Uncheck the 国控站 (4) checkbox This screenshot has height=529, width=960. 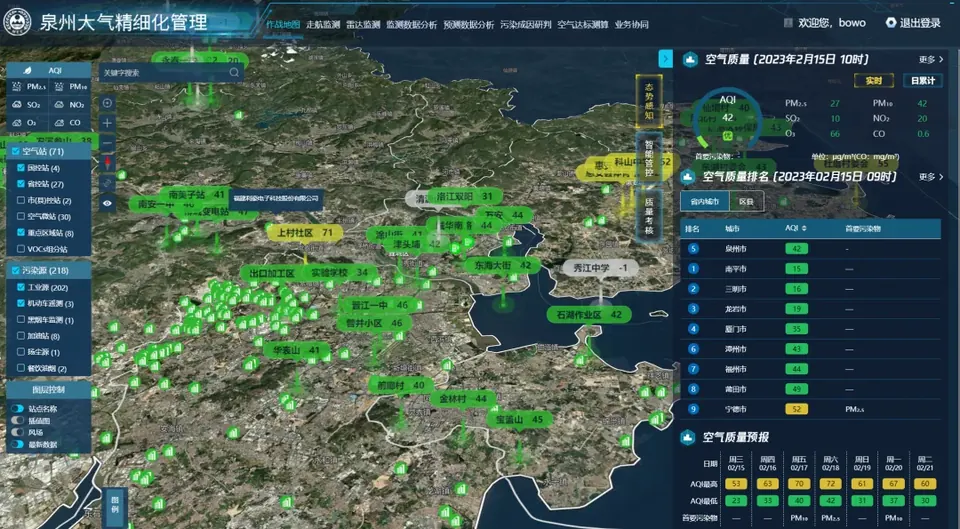click(21, 168)
